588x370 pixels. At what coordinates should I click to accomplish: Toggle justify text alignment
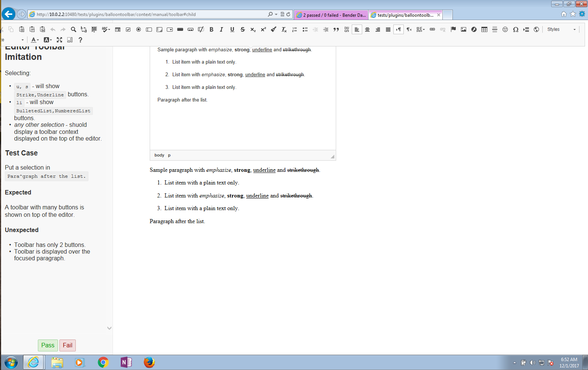pos(388,29)
